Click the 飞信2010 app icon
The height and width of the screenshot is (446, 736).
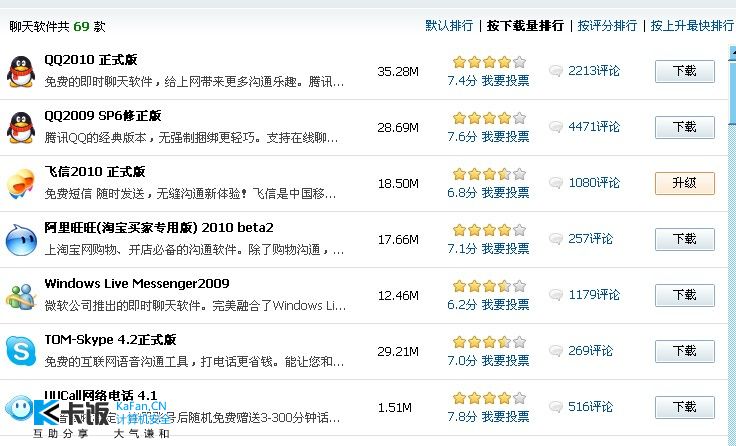coord(21,184)
